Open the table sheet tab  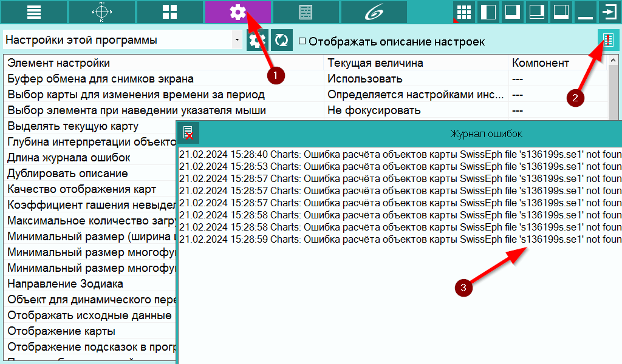[x=306, y=12]
